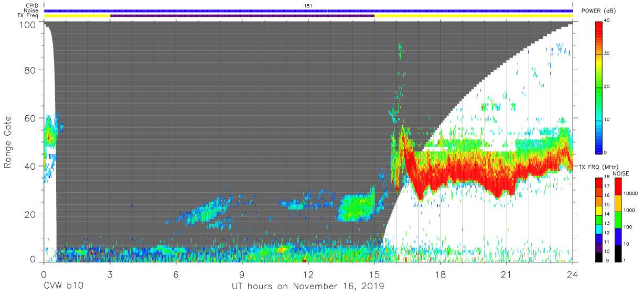Click Range Gate axis tick 80
The image size is (644, 297).
[x=30, y=71]
